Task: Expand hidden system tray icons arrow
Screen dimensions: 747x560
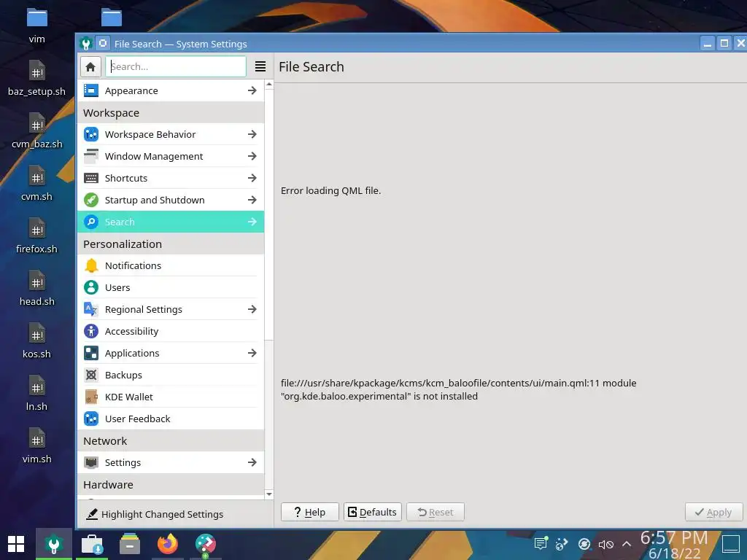Action: pyautogui.click(x=627, y=544)
